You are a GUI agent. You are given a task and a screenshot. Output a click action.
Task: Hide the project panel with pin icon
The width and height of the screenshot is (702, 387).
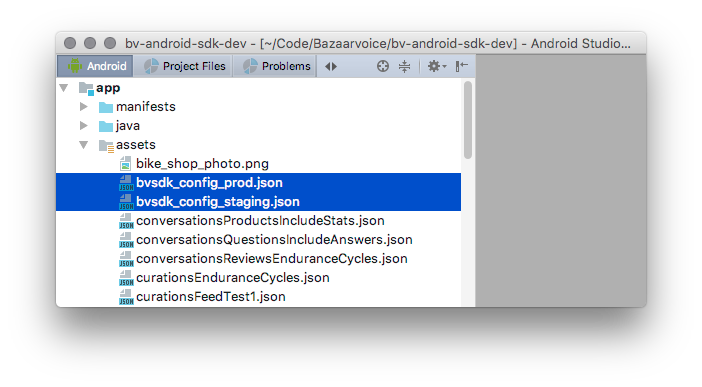tap(462, 66)
